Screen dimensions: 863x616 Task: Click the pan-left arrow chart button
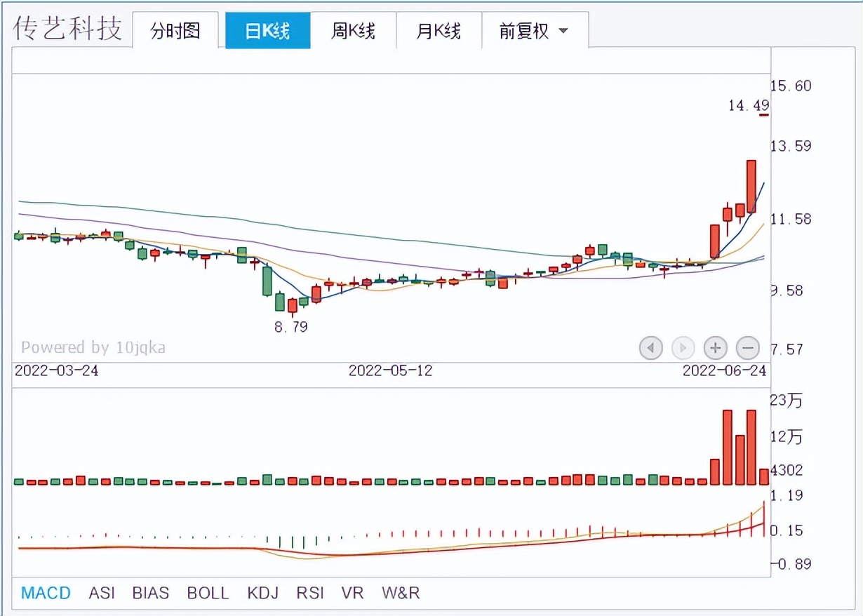coord(651,347)
